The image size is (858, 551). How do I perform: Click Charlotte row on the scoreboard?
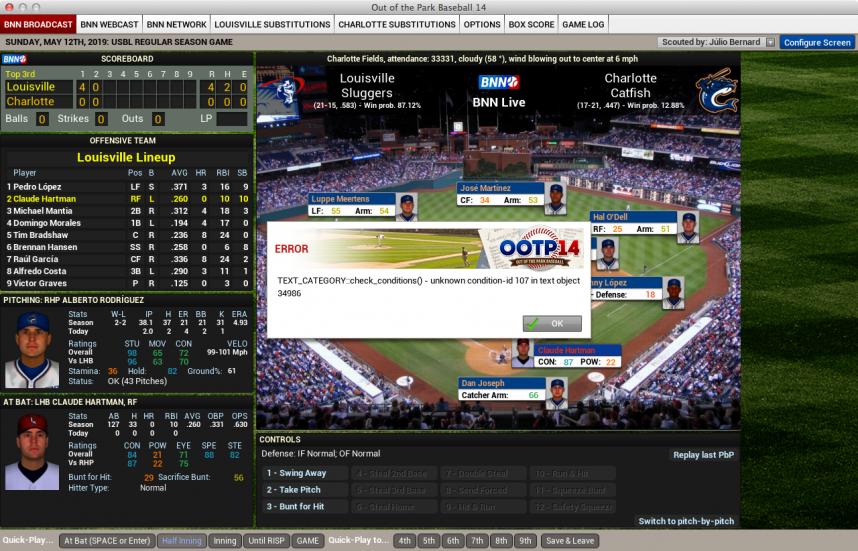[x=126, y=101]
